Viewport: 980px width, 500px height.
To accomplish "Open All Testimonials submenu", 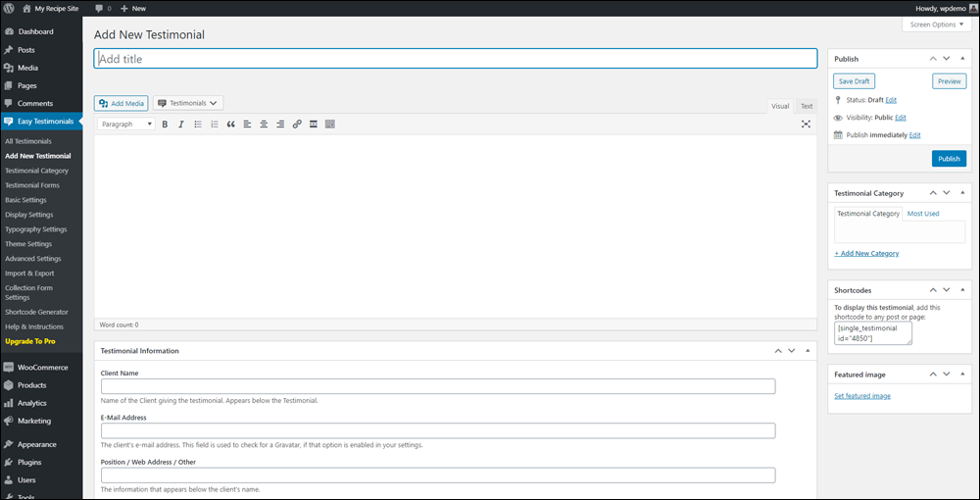I will [28, 141].
